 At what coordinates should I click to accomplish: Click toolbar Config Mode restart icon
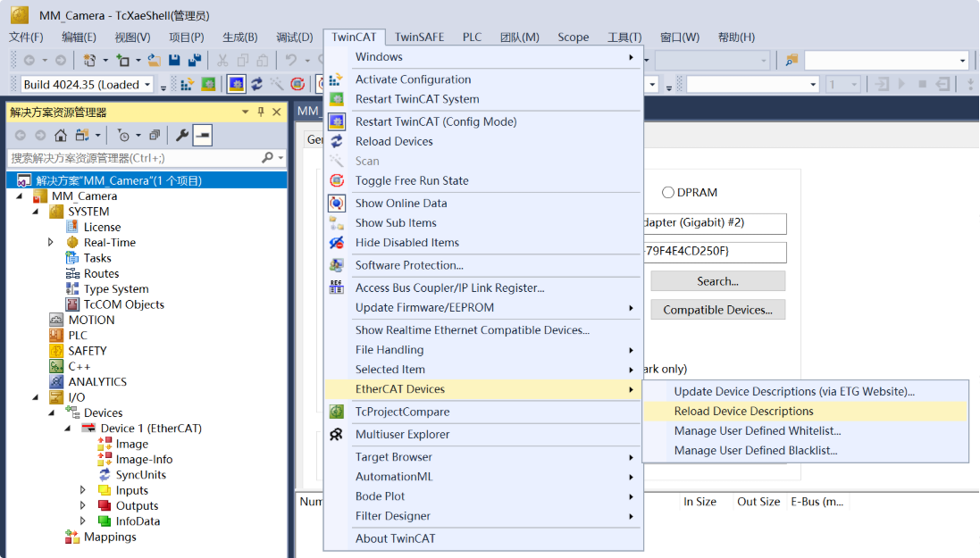236,84
